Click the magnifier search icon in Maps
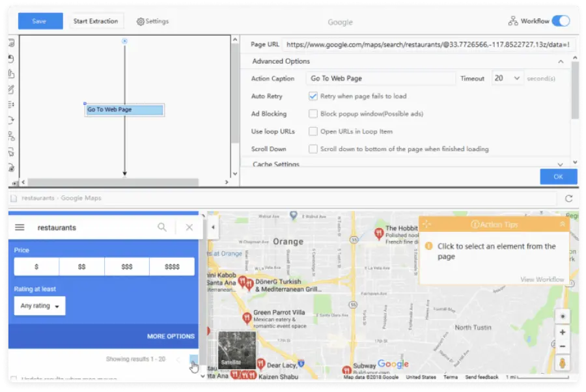This screenshot has width=586, height=392. 162,227
